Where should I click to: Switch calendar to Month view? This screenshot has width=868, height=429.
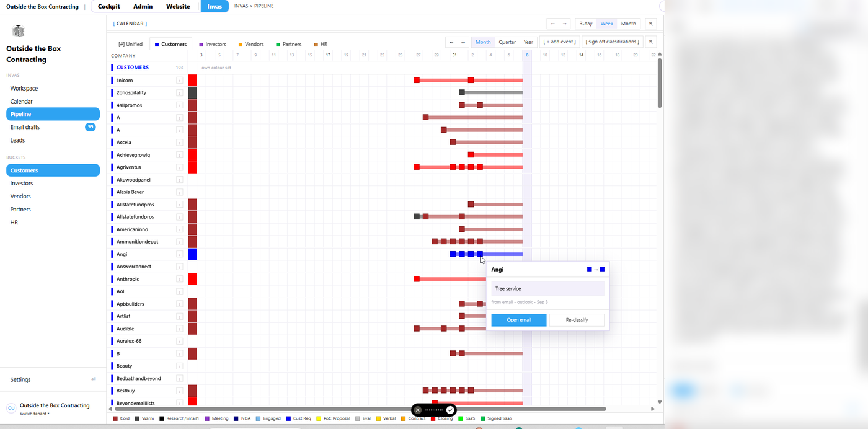628,24
